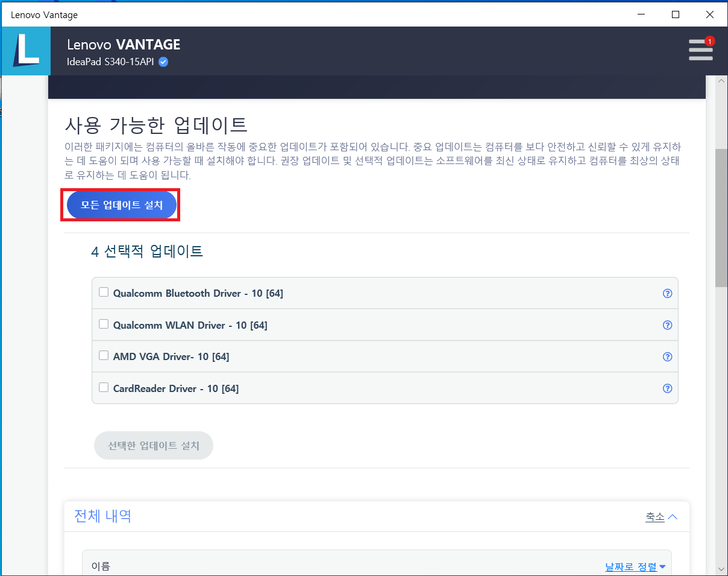The width and height of the screenshot is (728, 576).
Task: Click the 선택한 업데이트 설치 button
Action: click(154, 446)
